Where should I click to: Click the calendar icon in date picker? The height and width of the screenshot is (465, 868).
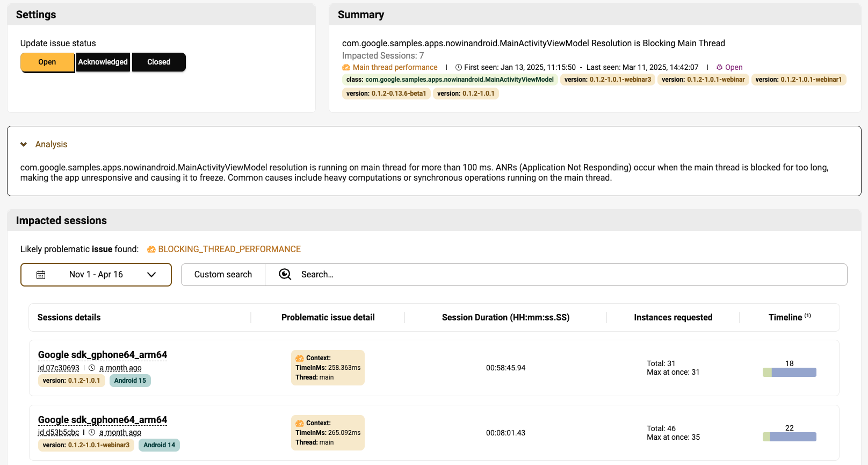(41, 275)
